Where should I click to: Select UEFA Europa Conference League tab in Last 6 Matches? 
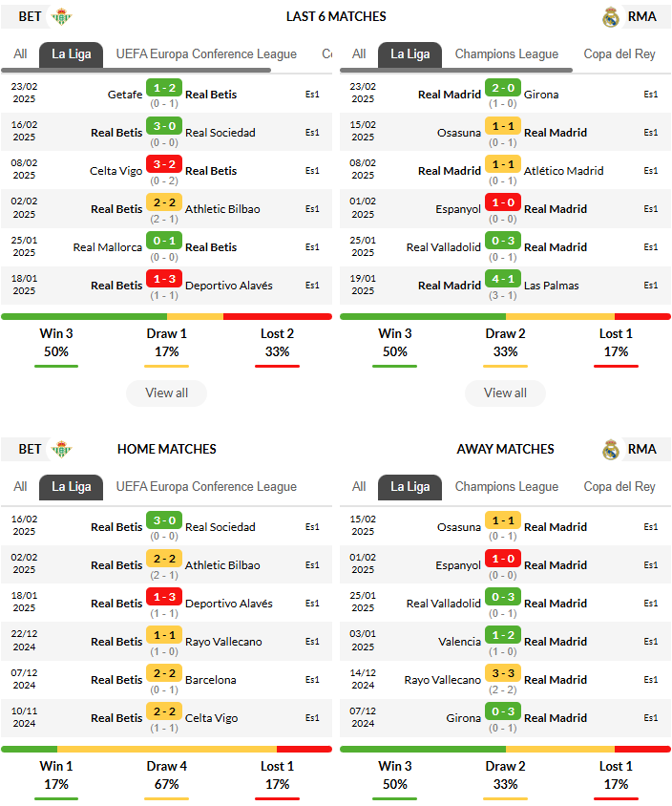[206, 54]
